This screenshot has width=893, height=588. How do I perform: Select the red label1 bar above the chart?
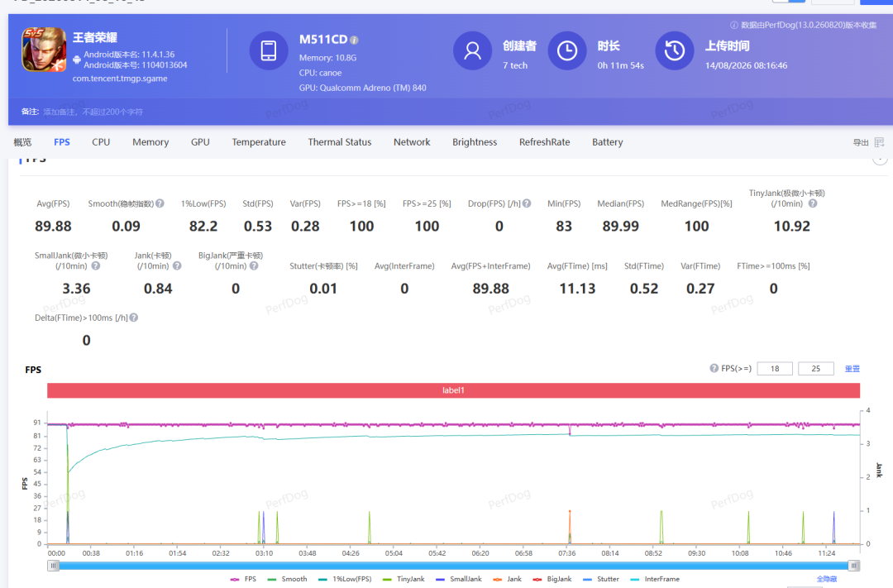(453, 390)
